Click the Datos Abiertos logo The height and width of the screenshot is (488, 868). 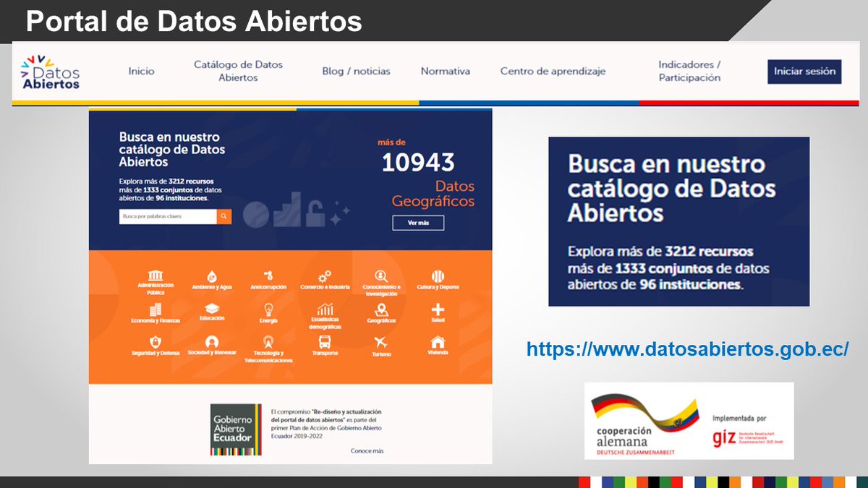(51, 71)
